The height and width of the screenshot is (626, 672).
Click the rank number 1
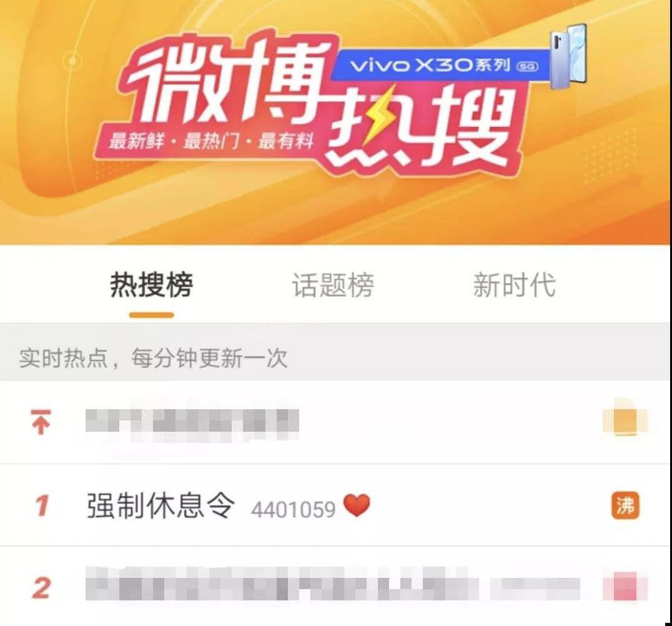[x=42, y=505]
